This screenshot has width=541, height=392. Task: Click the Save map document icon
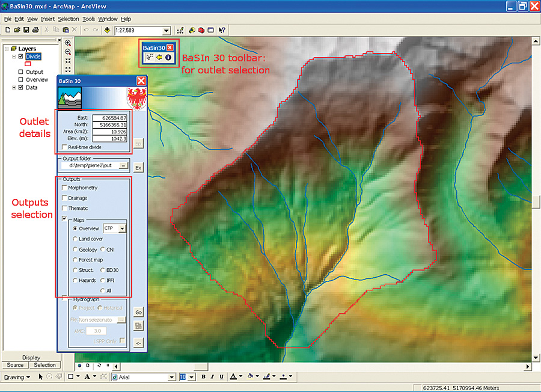[x=26, y=30]
